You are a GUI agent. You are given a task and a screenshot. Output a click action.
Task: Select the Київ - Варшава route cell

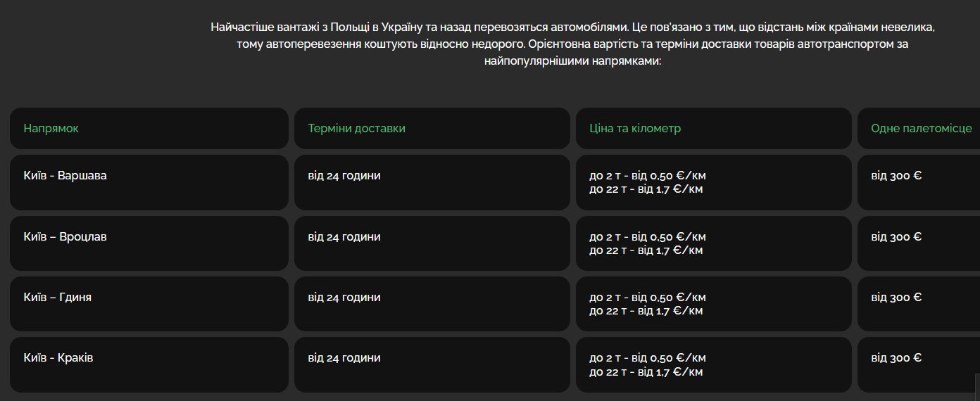pyautogui.click(x=149, y=182)
